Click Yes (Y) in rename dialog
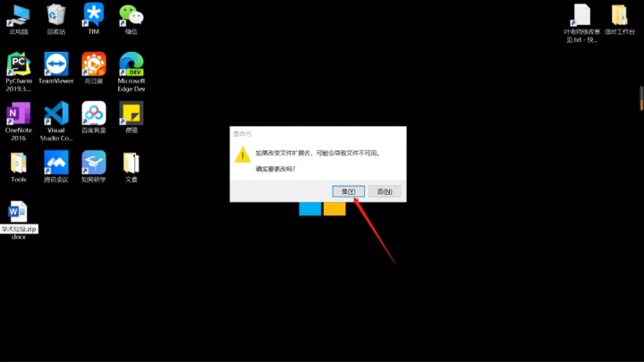 tap(348, 191)
